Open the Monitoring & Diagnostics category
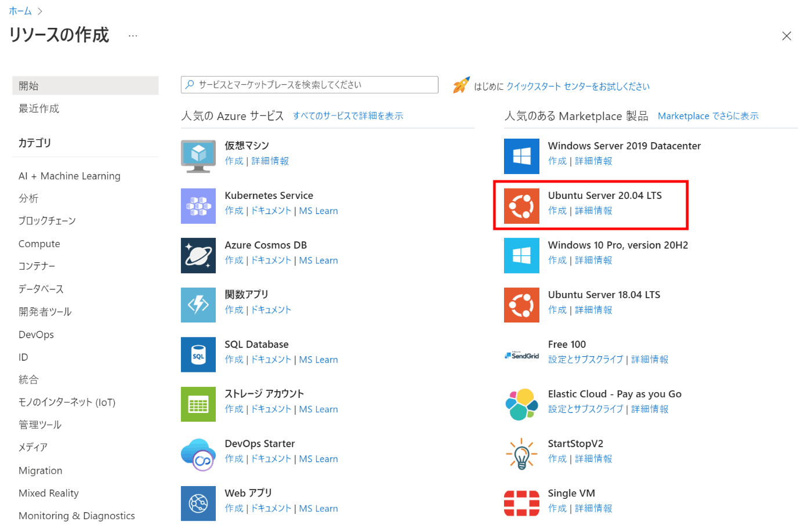The width and height of the screenshot is (812, 529). click(x=77, y=516)
